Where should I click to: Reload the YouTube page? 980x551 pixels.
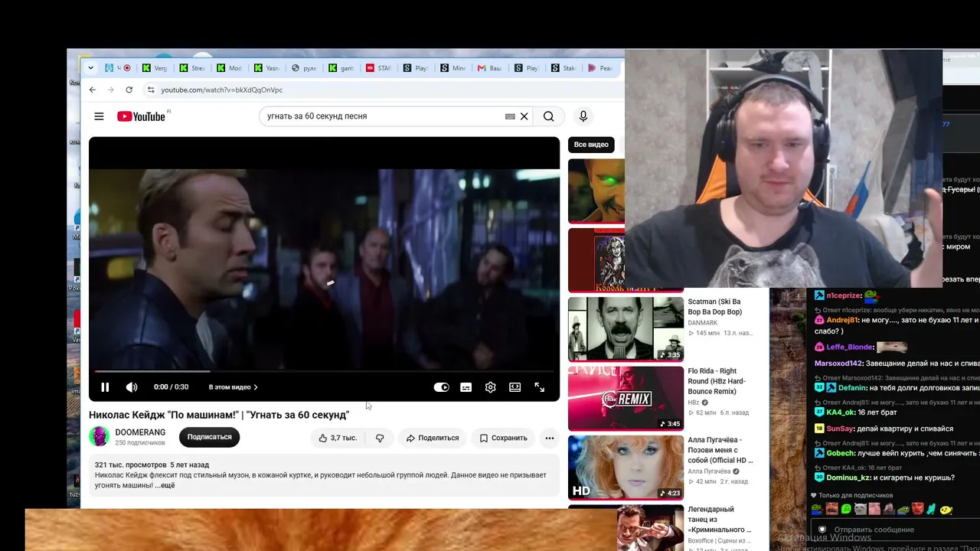pyautogui.click(x=129, y=90)
